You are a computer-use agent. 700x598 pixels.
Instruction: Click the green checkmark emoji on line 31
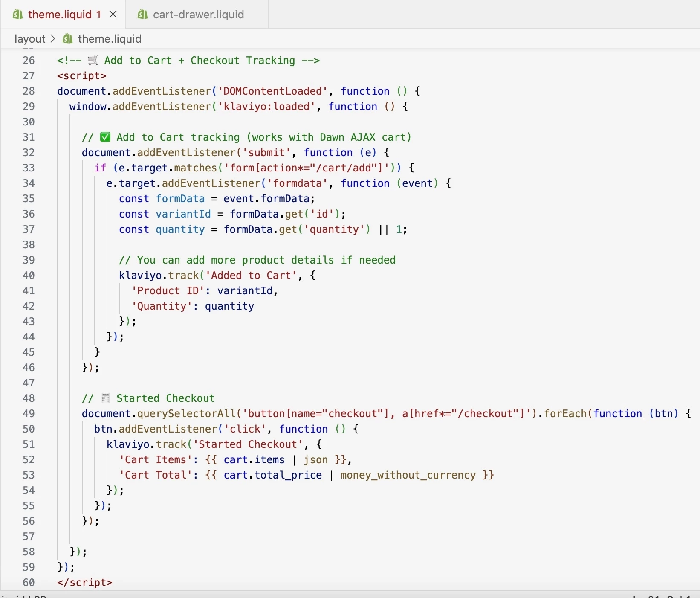click(x=105, y=137)
